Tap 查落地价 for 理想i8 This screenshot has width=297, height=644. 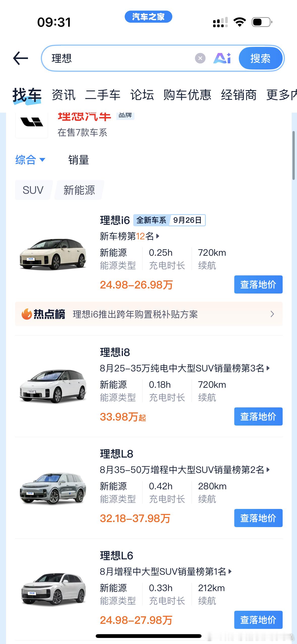click(x=258, y=416)
